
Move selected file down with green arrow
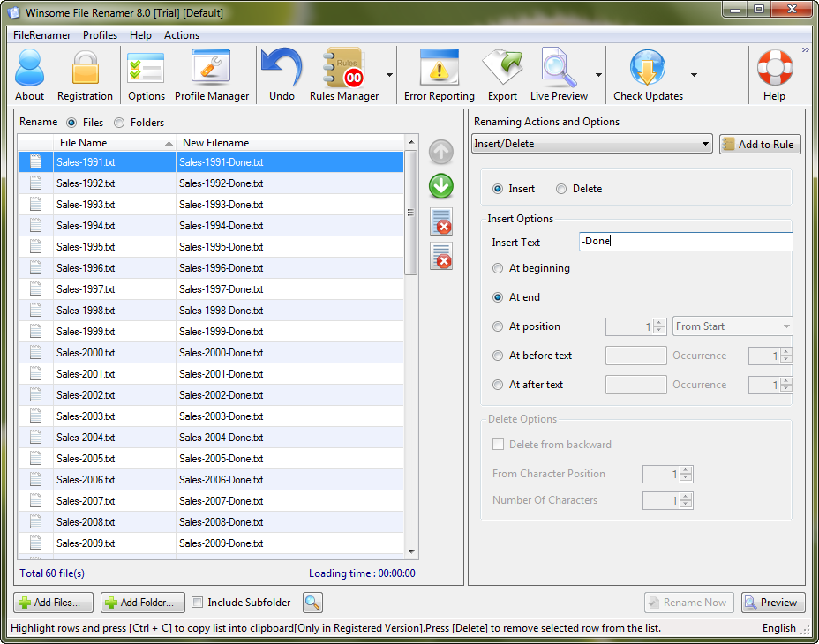pyautogui.click(x=441, y=186)
